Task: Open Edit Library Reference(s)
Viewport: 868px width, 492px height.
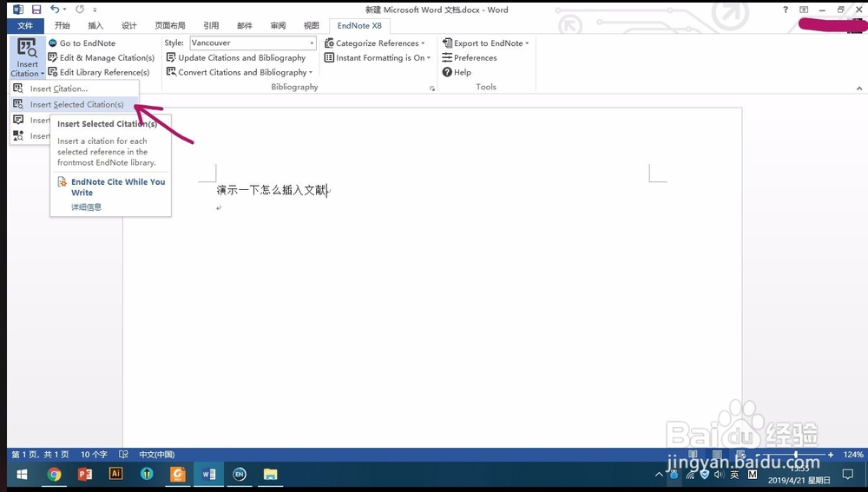Action: [99, 72]
